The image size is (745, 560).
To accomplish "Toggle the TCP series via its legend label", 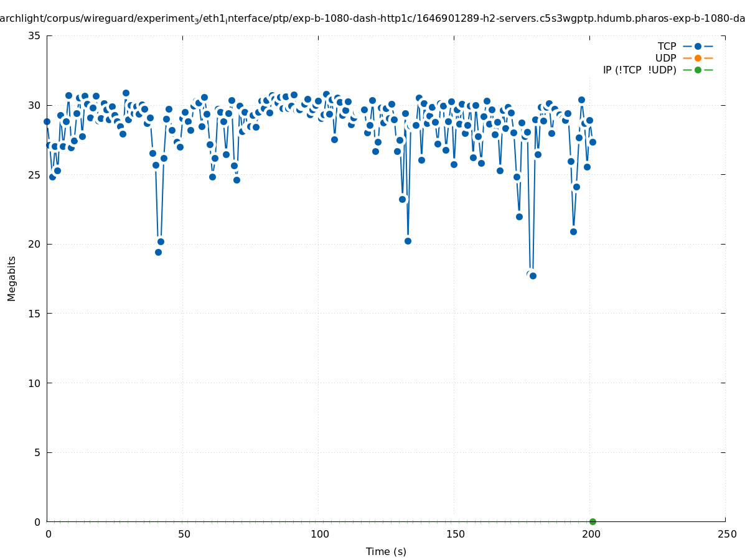I will tap(667, 46).
